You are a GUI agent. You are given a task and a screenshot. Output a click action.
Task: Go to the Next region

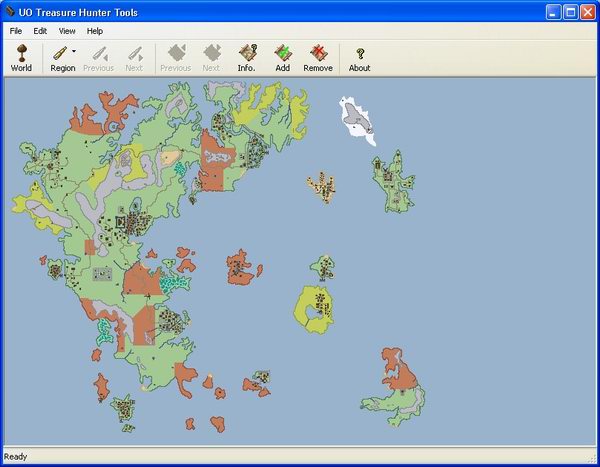[x=134, y=58]
